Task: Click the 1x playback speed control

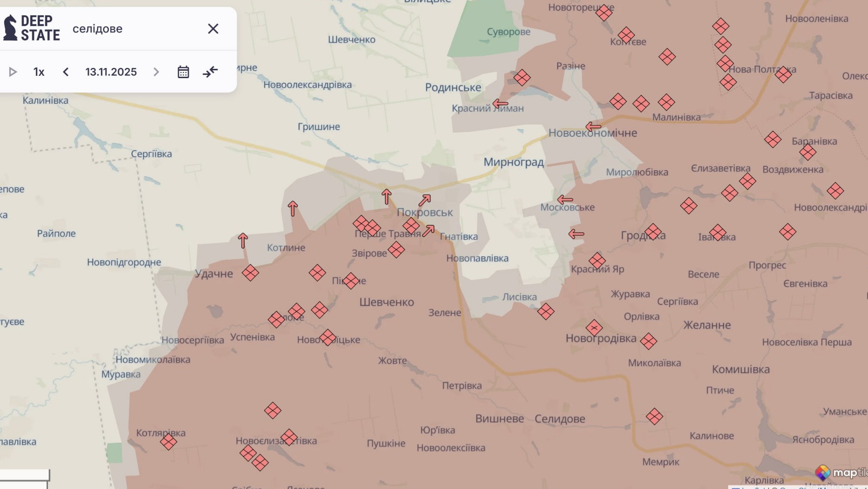Action: [x=39, y=71]
